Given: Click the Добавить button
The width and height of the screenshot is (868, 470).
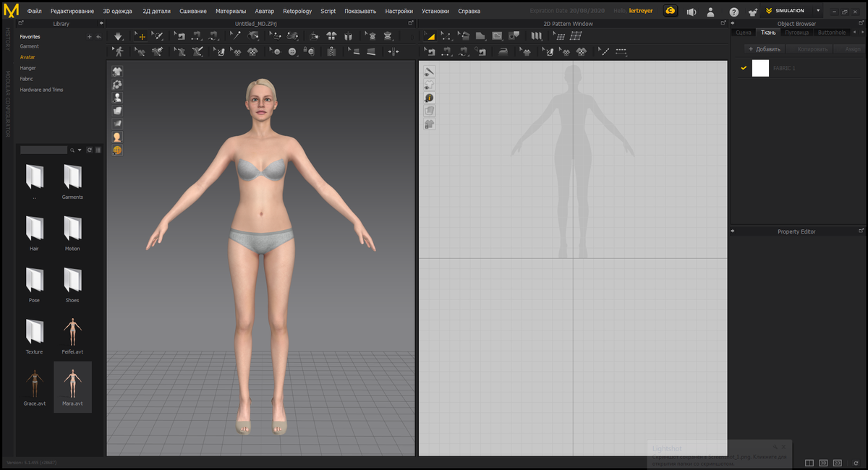Looking at the screenshot, I should [764, 49].
